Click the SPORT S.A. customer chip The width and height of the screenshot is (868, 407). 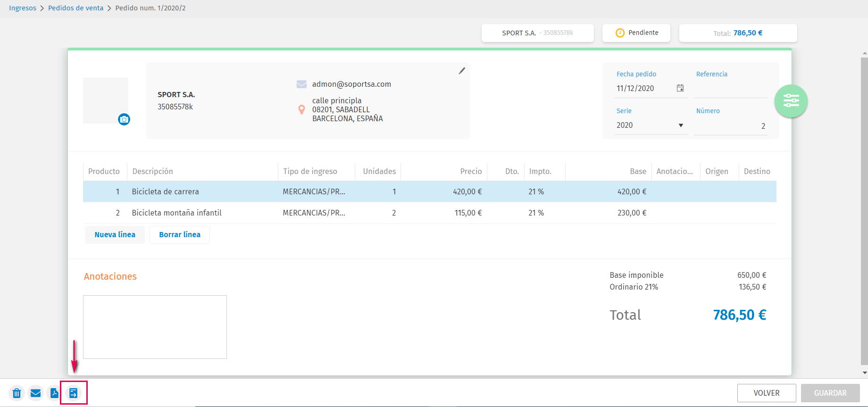[x=538, y=33]
